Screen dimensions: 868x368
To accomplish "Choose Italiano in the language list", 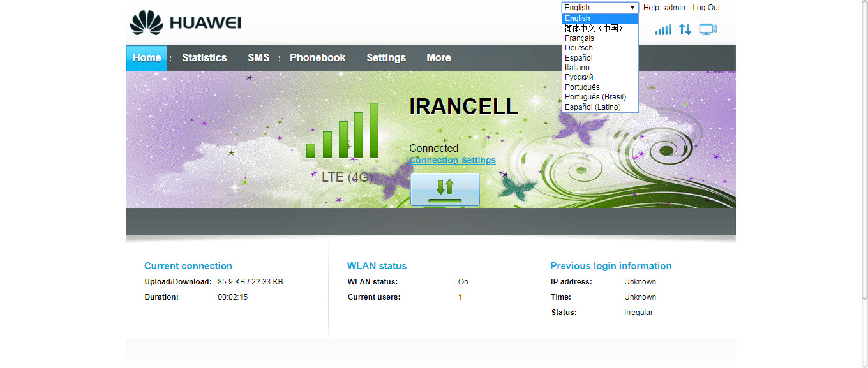I will (600, 68).
